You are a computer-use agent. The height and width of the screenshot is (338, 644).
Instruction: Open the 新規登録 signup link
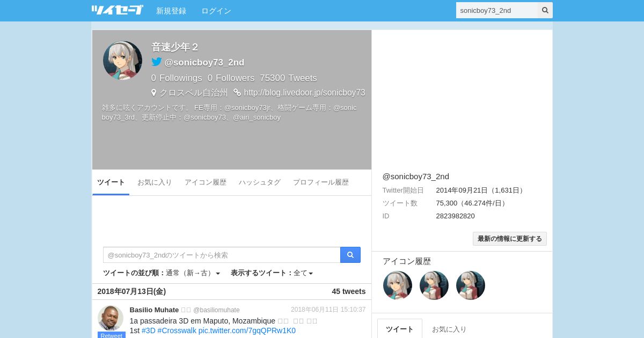[171, 11]
